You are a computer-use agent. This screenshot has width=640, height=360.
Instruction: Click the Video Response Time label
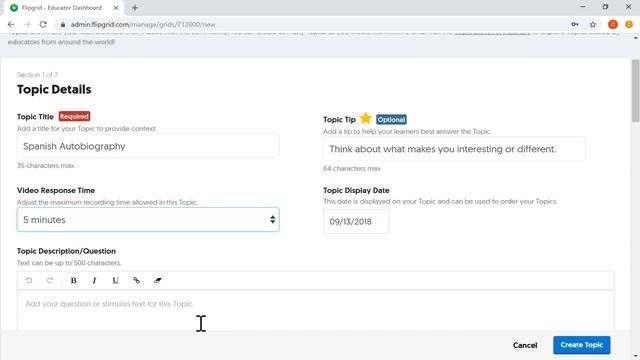(x=56, y=190)
